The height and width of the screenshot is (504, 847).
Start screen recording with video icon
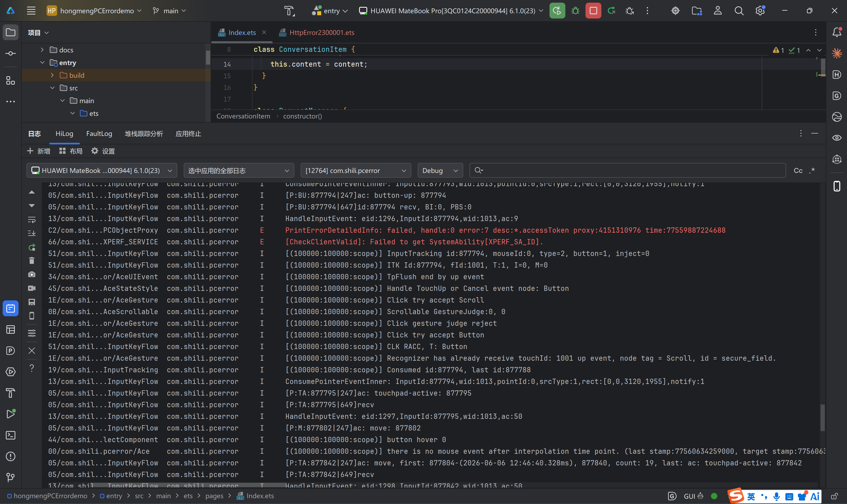point(31,288)
